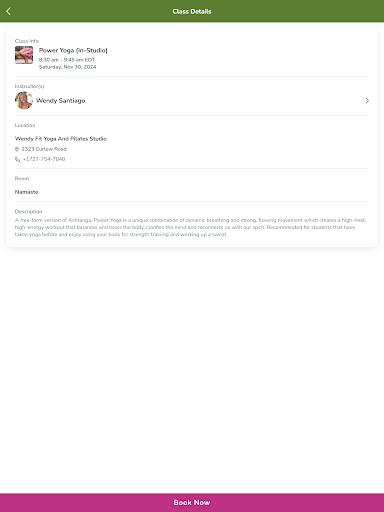Image resolution: width=384 pixels, height=512 pixels.
Task: Tap the 8:30 am - 9:45 am time
Action: click(x=67, y=60)
